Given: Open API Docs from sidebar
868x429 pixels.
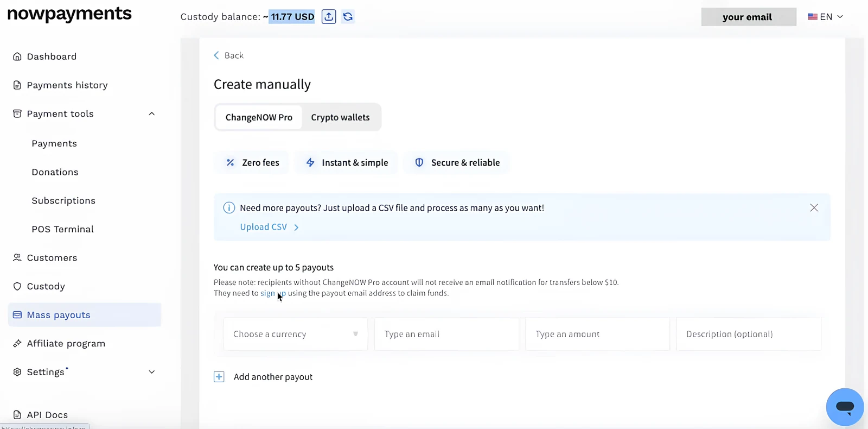Looking at the screenshot, I should pyautogui.click(x=47, y=415).
